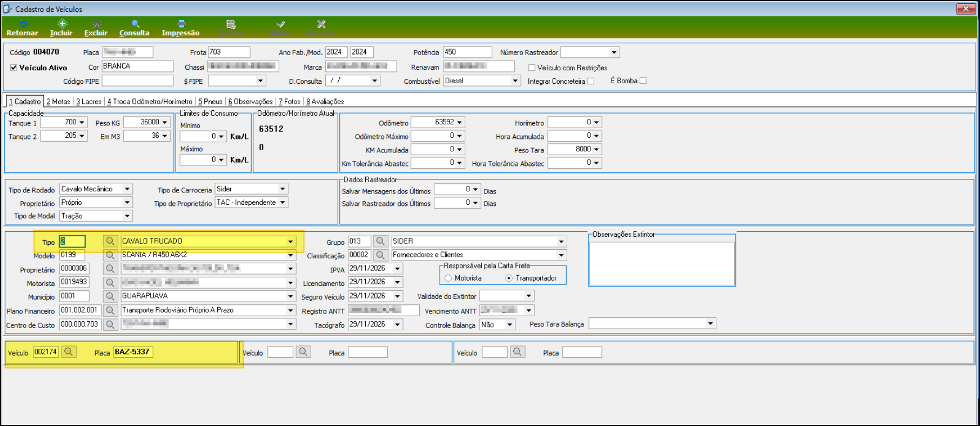
Task: Open the Controle Balança Não dropdown
Action: coord(510,324)
